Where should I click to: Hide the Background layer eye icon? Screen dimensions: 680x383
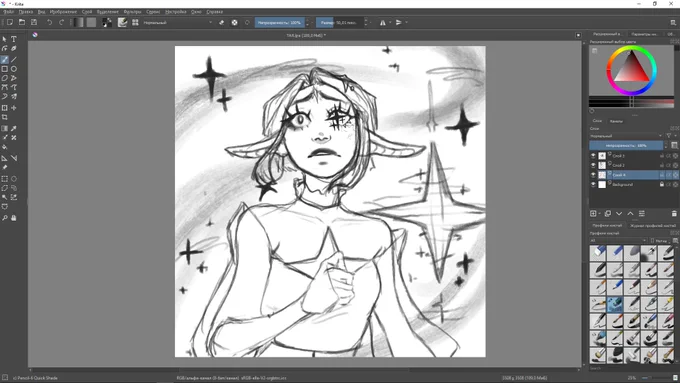[x=593, y=185]
